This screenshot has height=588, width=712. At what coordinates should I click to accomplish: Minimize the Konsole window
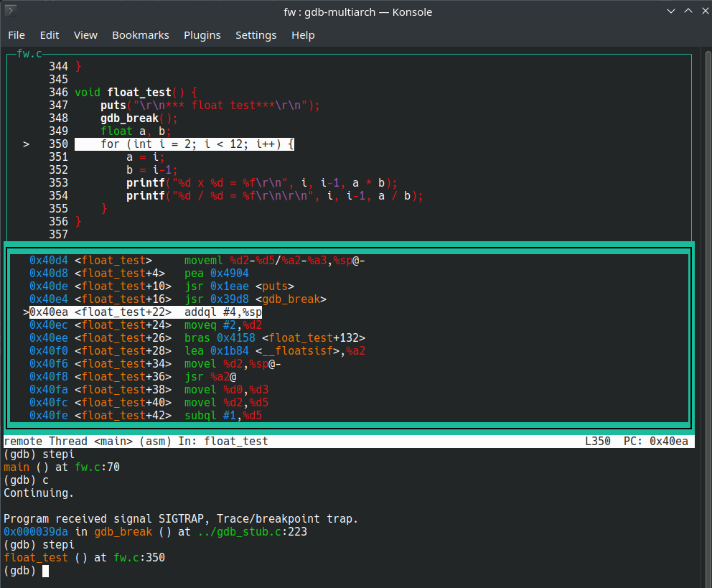670,12
